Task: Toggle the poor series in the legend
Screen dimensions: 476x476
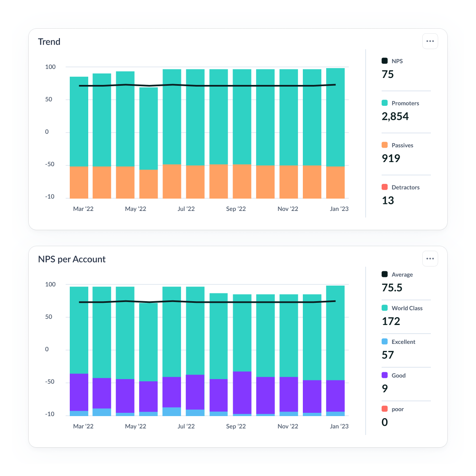Action: pos(397,409)
